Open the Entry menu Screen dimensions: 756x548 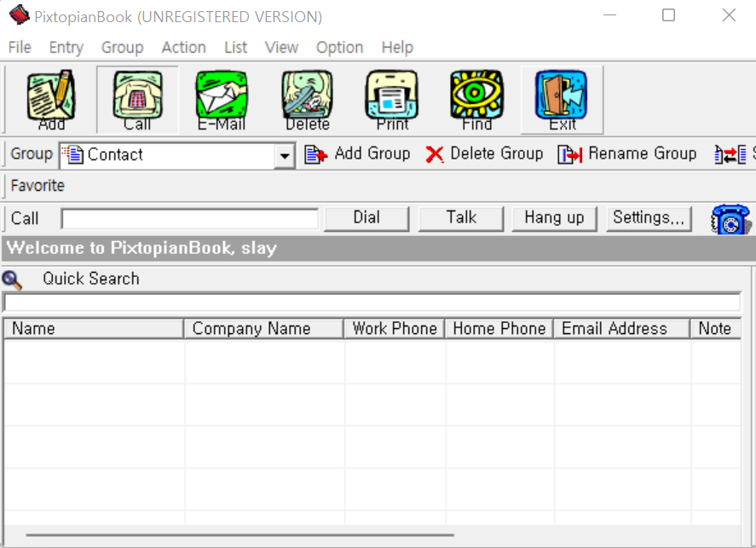pos(66,47)
